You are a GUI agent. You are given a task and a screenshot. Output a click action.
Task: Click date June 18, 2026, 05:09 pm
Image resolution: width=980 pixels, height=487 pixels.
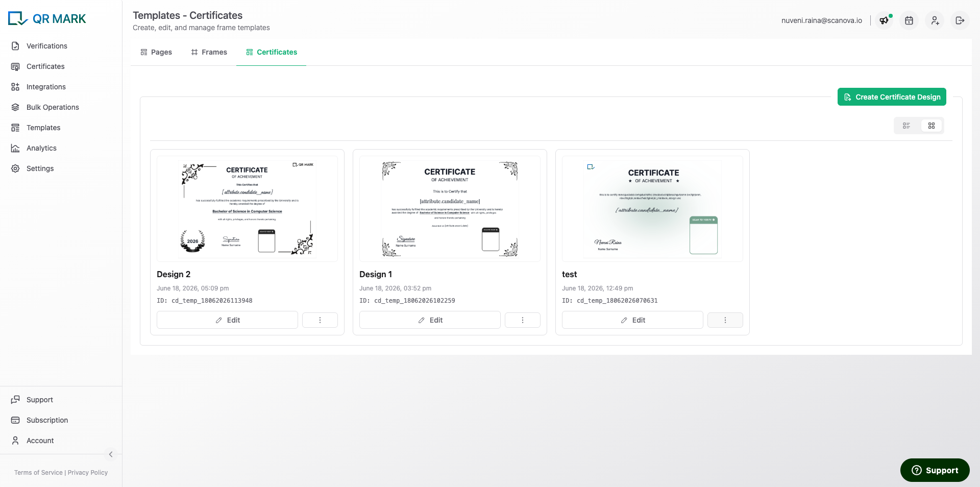point(193,288)
